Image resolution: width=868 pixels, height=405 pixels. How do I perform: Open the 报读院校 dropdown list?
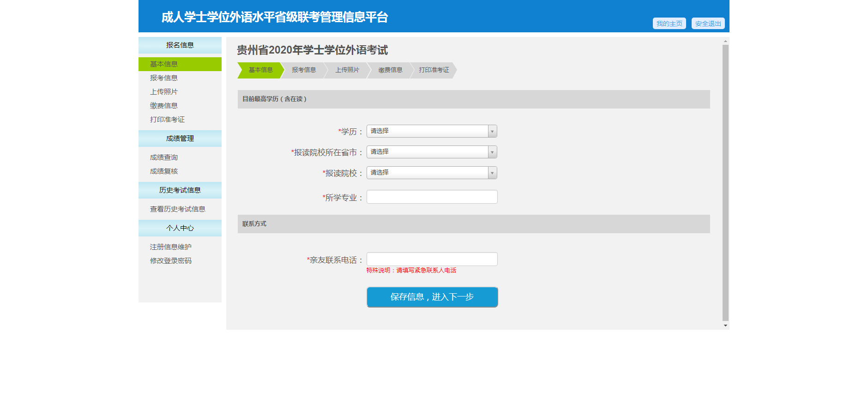coord(431,173)
